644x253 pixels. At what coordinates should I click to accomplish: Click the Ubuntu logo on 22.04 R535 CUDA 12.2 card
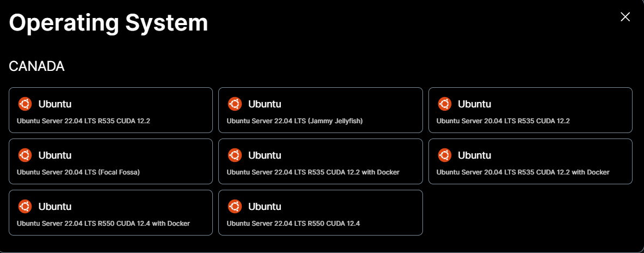(x=25, y=104)
